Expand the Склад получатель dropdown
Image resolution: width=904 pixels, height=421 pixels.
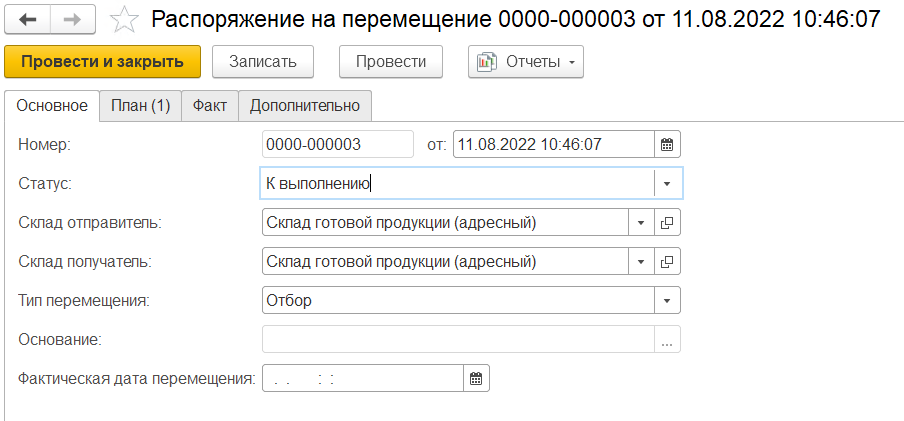pos(641,262)
